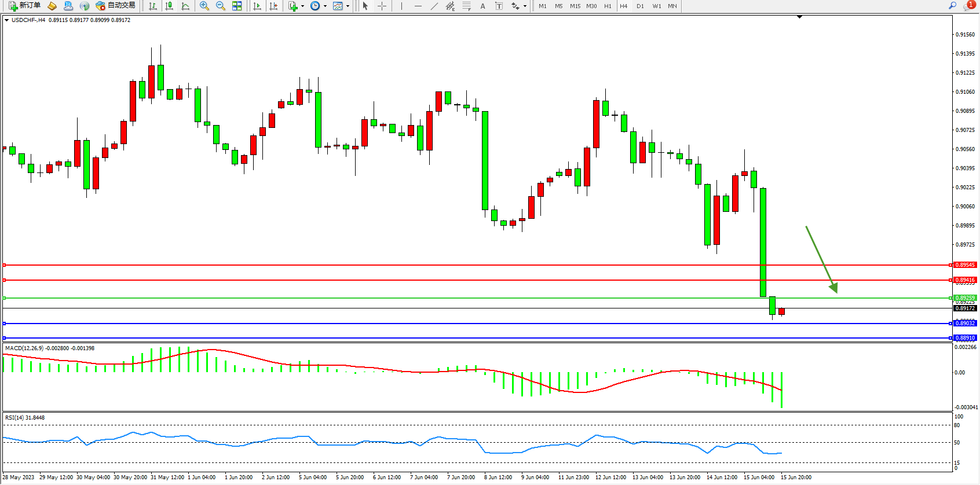
Task: Click the zoom out magnifier icon
Action: [x=221, y=6]
